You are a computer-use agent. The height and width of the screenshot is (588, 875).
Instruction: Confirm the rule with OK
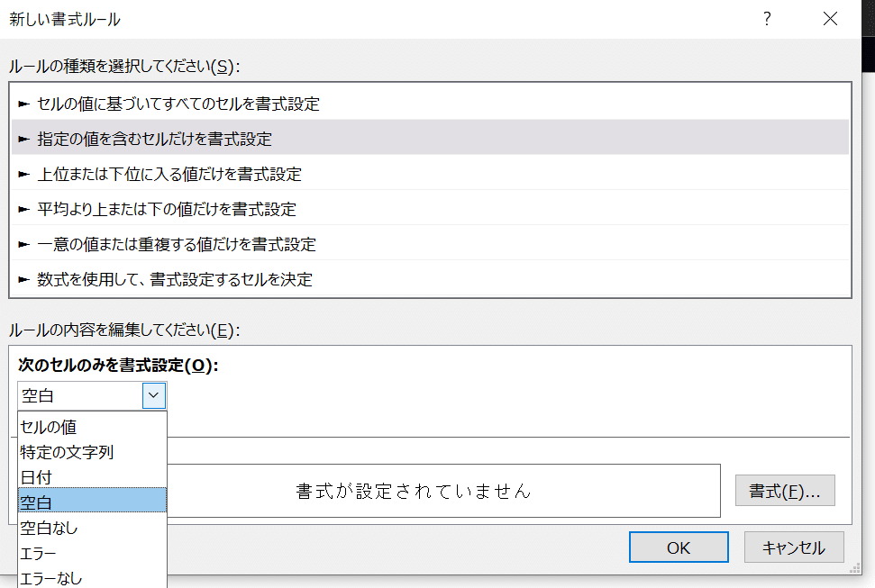tap(679, 547)
